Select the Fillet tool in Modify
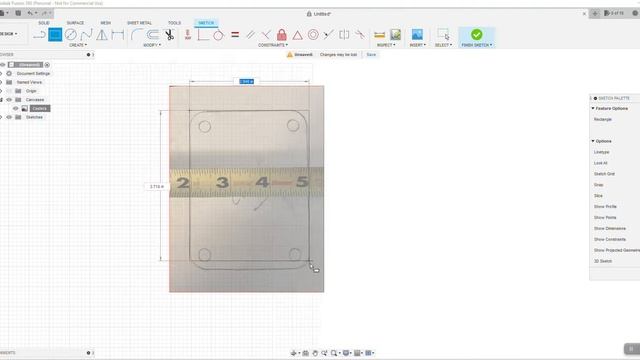640x360 pixels. [x=136, y=35]
